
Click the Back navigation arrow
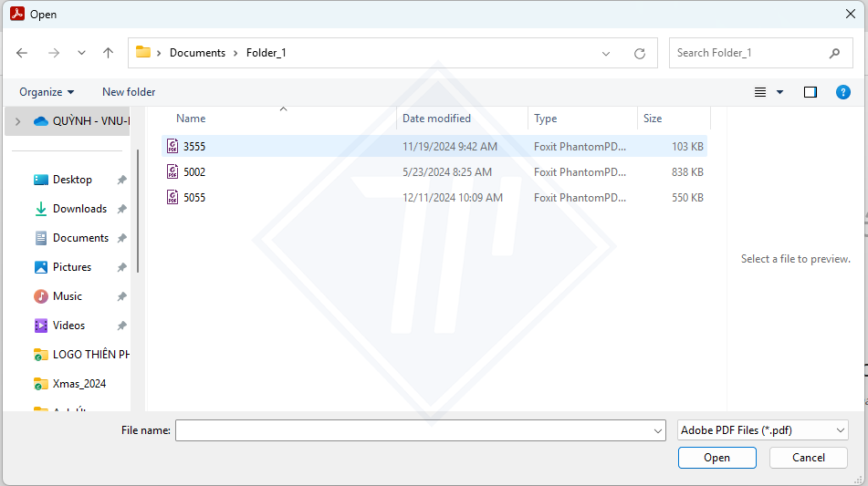pos(22,53)
